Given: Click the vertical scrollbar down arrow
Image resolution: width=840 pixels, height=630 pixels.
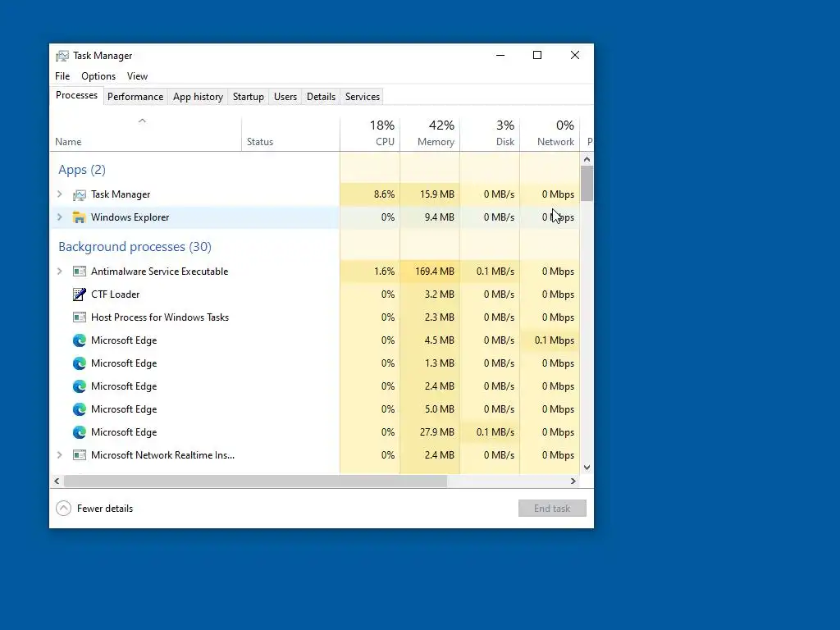Looking at the screenshot, I should click(587, 467).
